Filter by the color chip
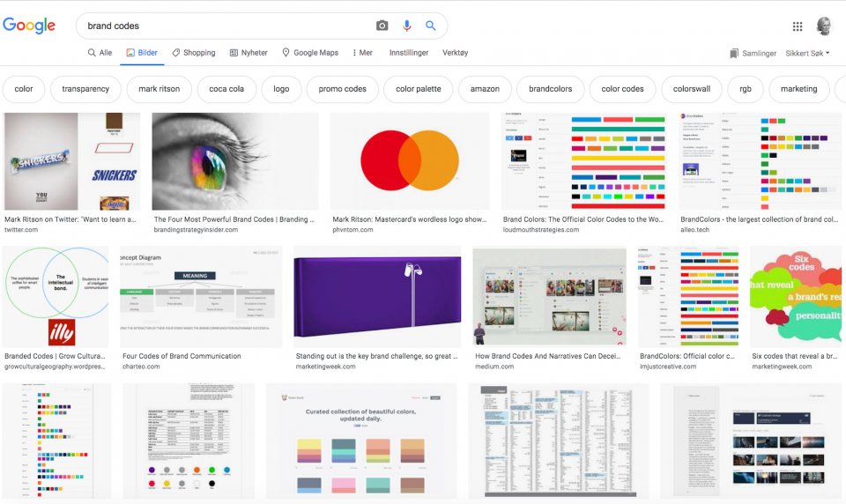The width and height of the screenshot is (846, 504). 23,89
